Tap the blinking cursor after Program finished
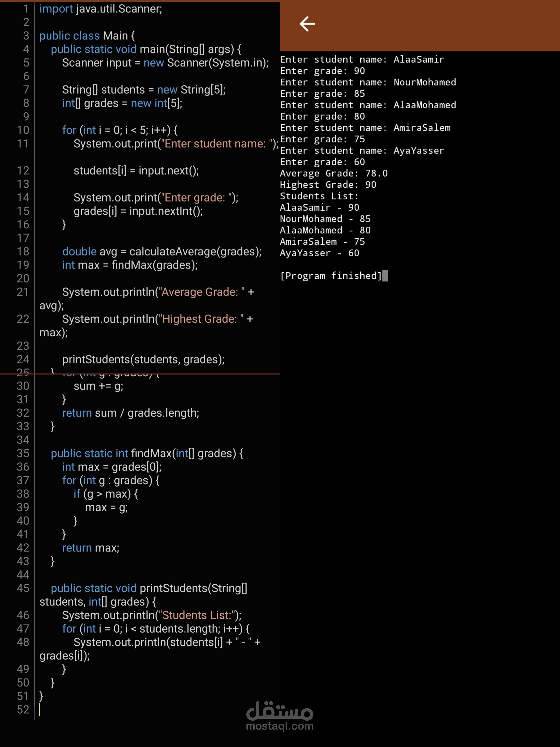 (x=386, y=276)
